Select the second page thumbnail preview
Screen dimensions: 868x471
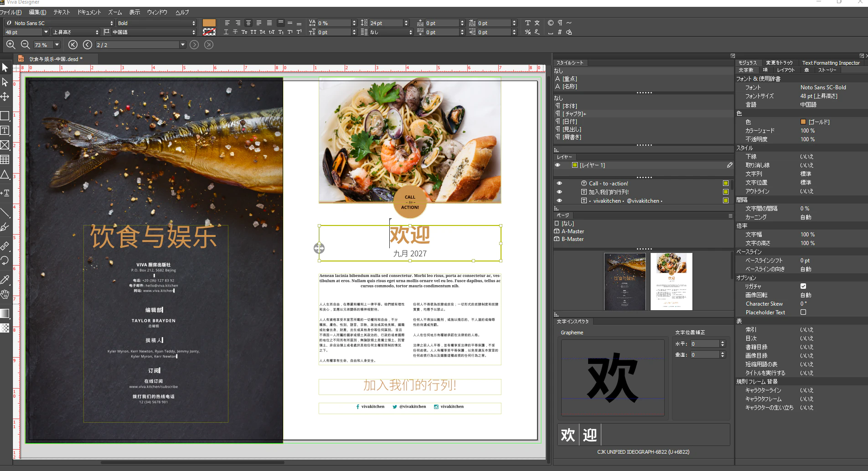[672, 282]
